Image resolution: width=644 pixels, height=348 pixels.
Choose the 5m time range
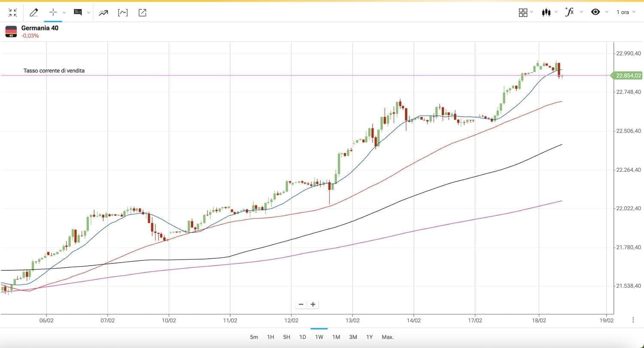point(254,337)
